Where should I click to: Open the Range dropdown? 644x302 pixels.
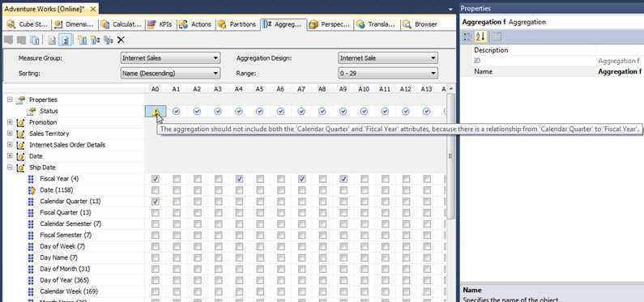(433, 74)
